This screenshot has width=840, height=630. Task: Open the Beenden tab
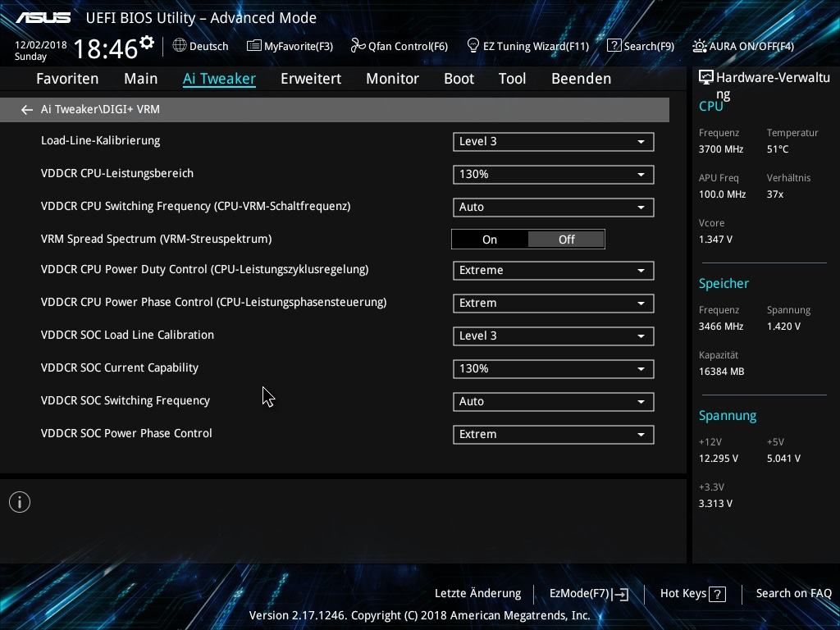[x=582, y=79]
